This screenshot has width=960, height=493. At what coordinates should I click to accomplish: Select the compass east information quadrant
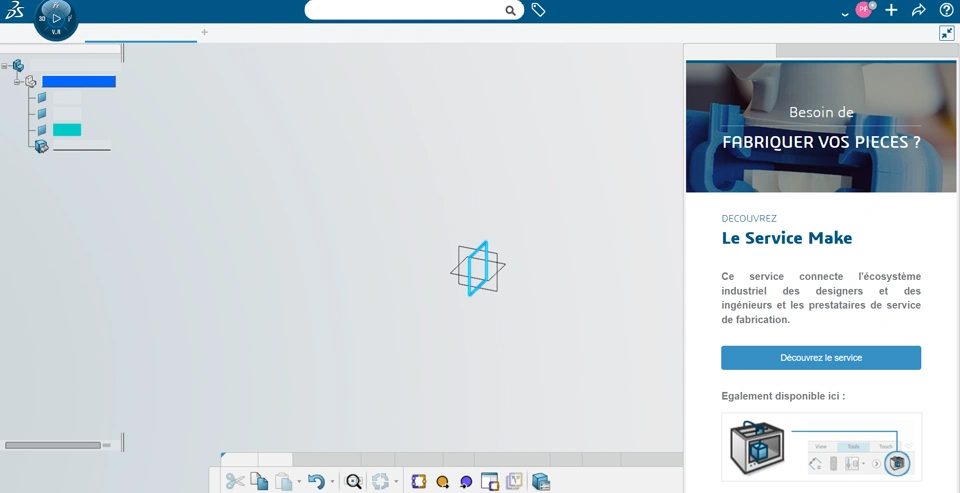pos(70,18)
